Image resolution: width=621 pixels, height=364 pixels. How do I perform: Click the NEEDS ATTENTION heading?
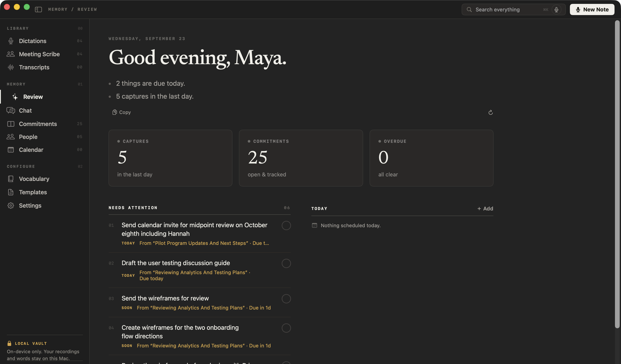click(x=133, y=208)
